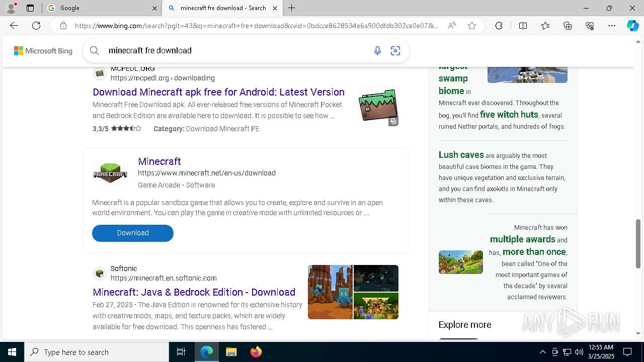Open the green Softonic screenshot thumbnail
Viewport: 644px width, 362px height.
[x=376, y=306]
